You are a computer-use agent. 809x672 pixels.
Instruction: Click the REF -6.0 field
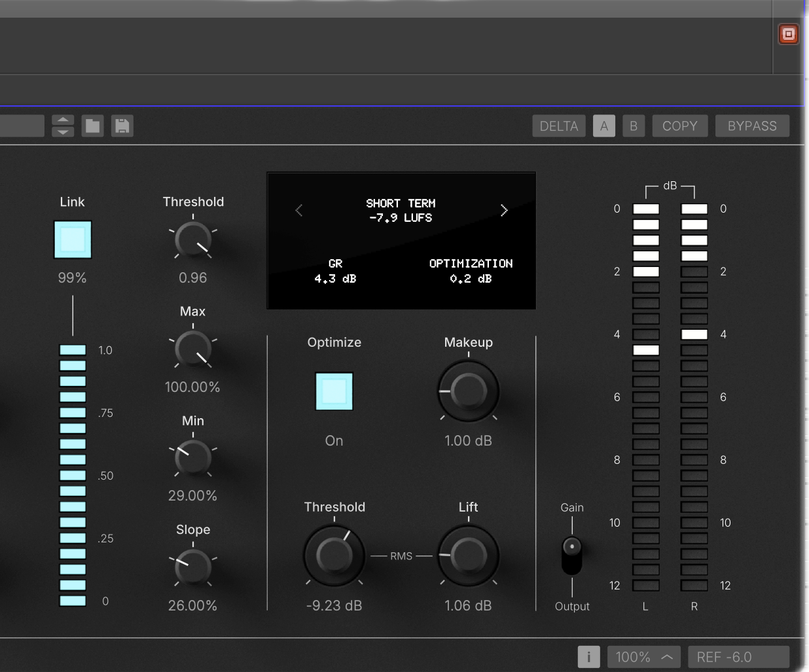tap(738, 657)
